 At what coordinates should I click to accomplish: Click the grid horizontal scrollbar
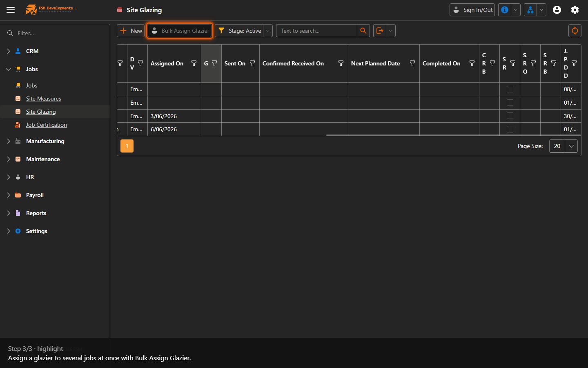(x=453, y=135)
